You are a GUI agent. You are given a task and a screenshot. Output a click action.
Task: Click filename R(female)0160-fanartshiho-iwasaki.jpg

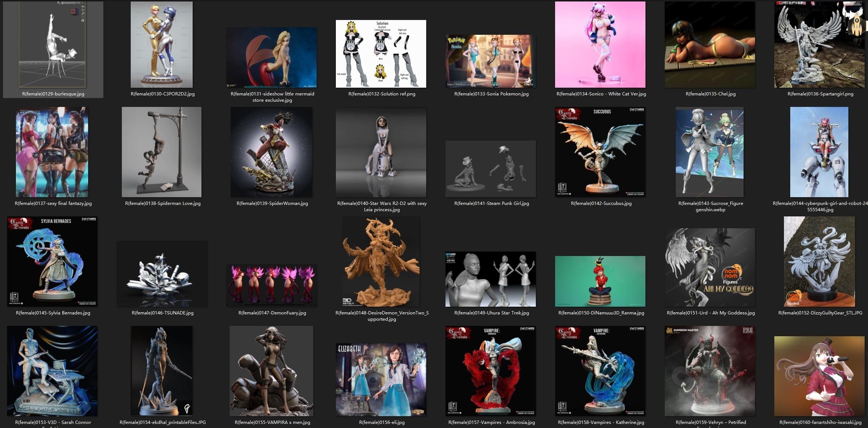[821, 423]
